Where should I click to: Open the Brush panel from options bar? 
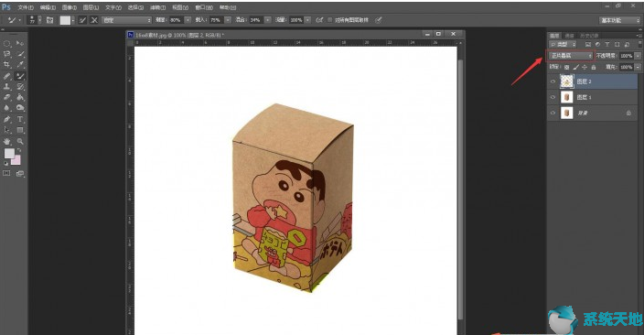tap(49, 20)
